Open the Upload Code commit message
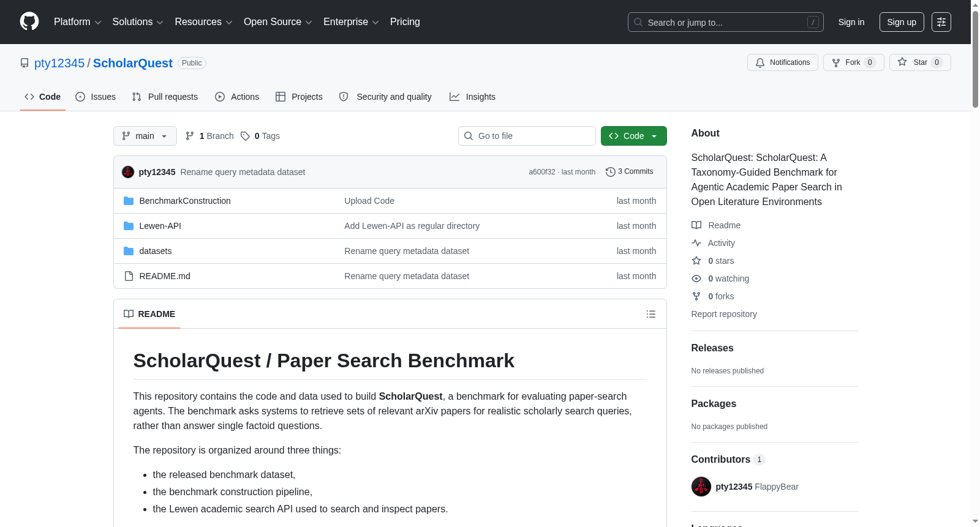 click(x=369, y=201)
